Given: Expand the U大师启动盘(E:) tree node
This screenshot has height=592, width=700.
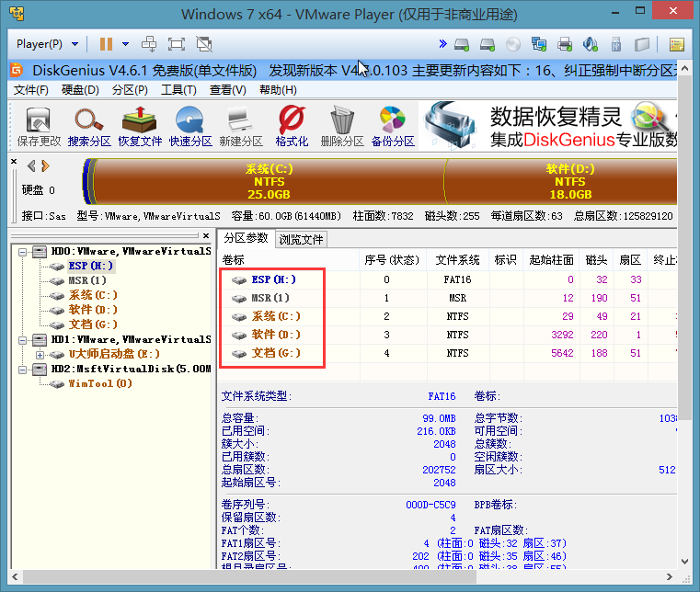Looking at the screenshot, I should point(40,354).
